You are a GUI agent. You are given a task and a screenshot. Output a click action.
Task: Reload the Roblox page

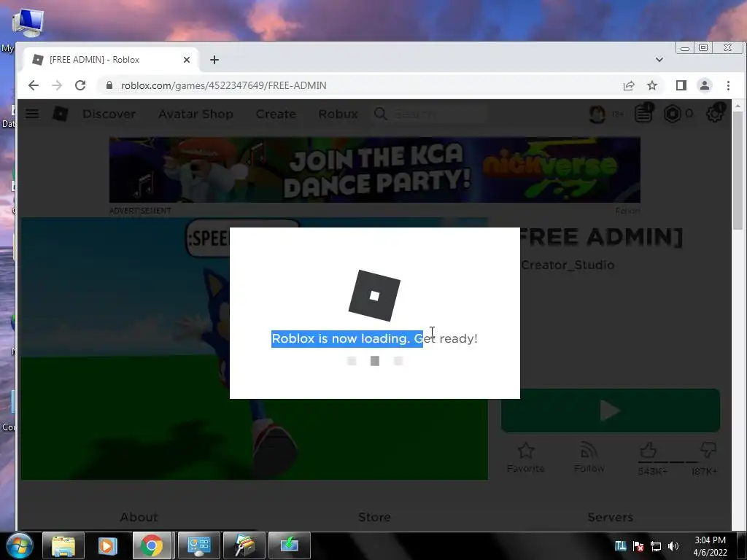point(80,85)
